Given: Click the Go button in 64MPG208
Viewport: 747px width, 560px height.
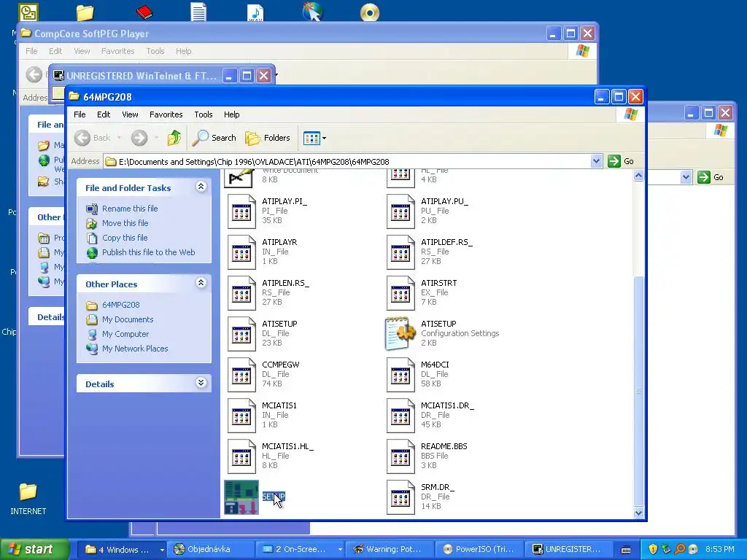Looking at the screenshot, I should point(621,161).
